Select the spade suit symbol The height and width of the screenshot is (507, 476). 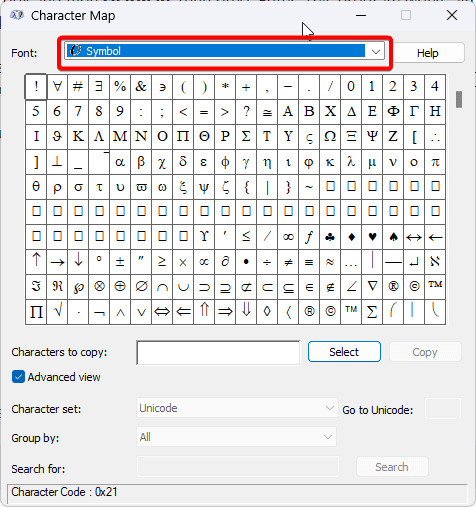tap(393, 237)
